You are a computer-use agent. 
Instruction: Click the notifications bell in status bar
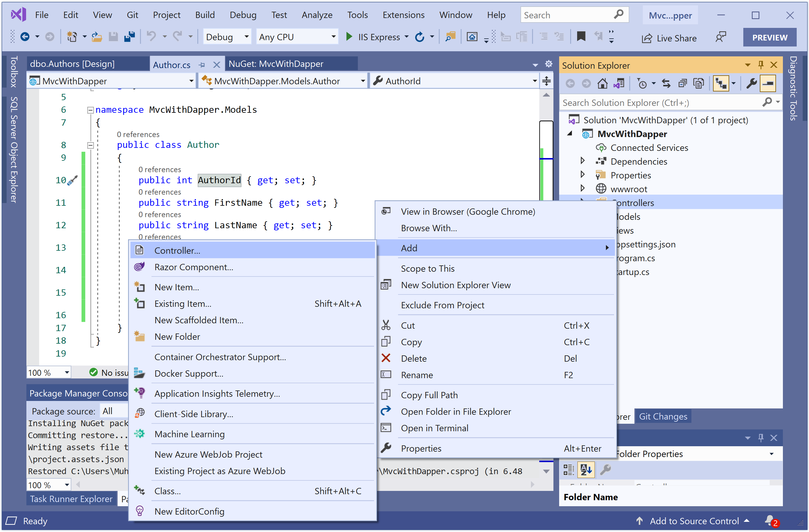point(770,520)
